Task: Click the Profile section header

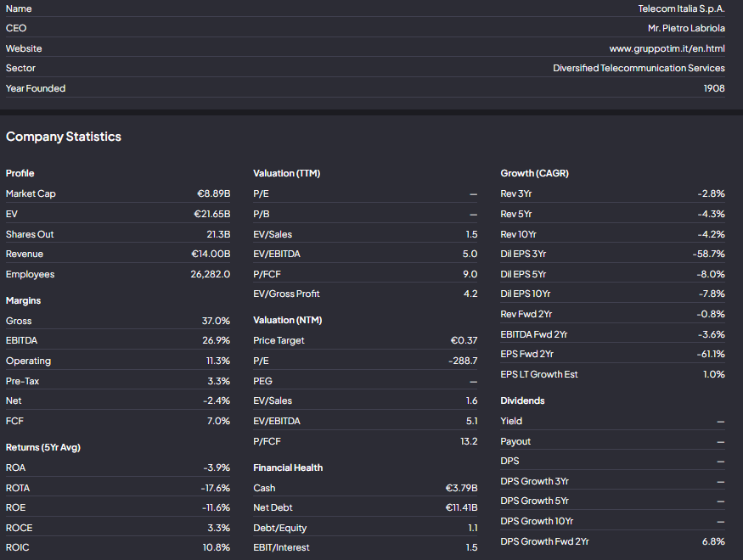Action: point(20,174)
